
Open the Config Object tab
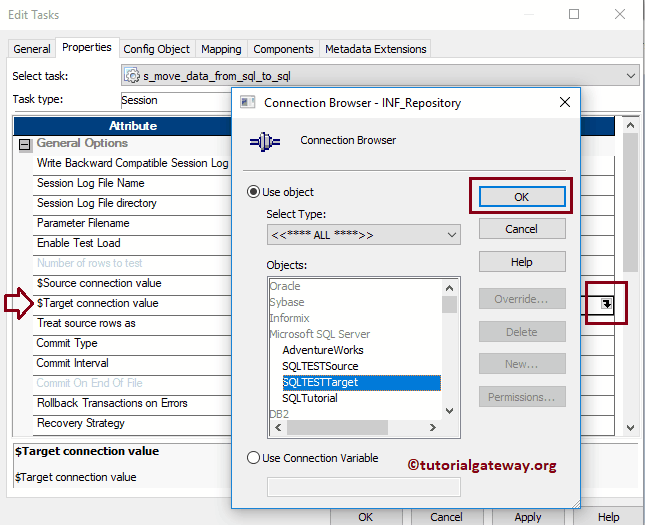click(x=156, y=49)
